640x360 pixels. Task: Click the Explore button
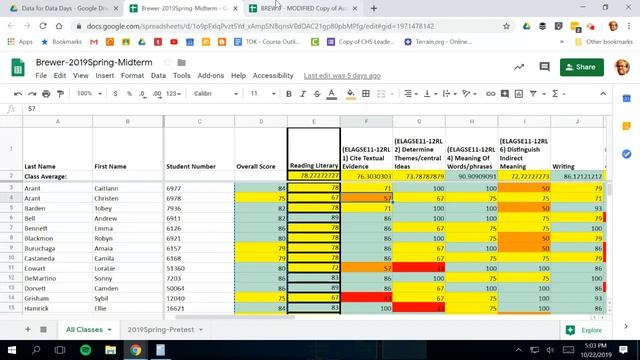click(584, 330)
